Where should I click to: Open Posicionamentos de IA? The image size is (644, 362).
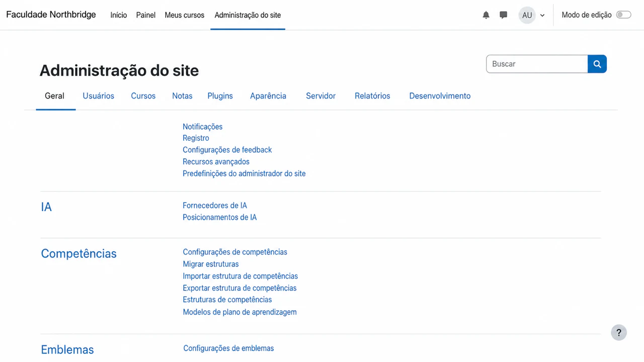coord(219,218)
